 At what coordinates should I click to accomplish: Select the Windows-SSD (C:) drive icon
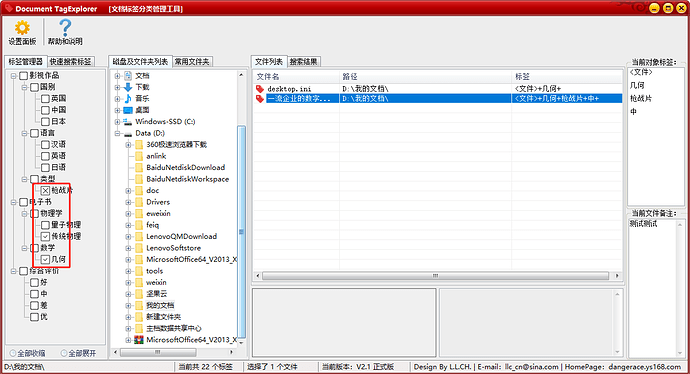pos(128,121)
